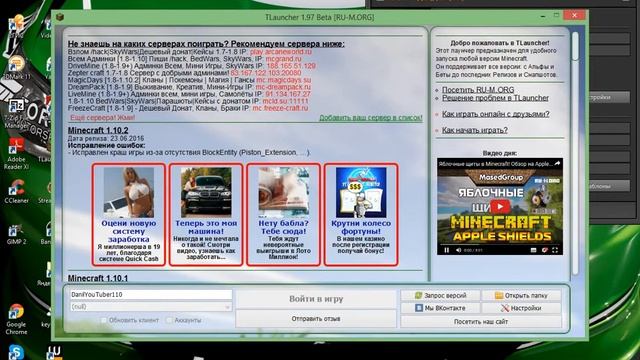
Task: Click the 'Запрос версий' button
Action: [440, 296]
